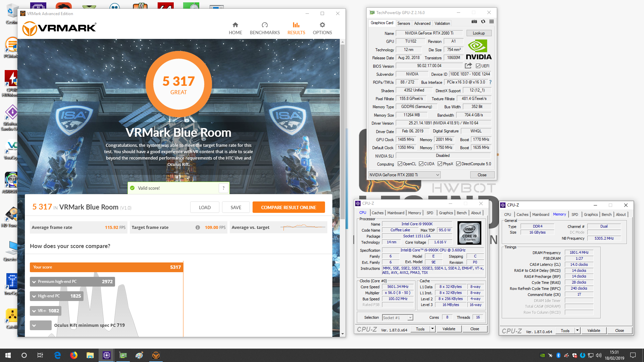This screenshot has width=644, height=362.
Task: Open GPU selection dropdown in GPU-Z
Action: click(404, 175)
